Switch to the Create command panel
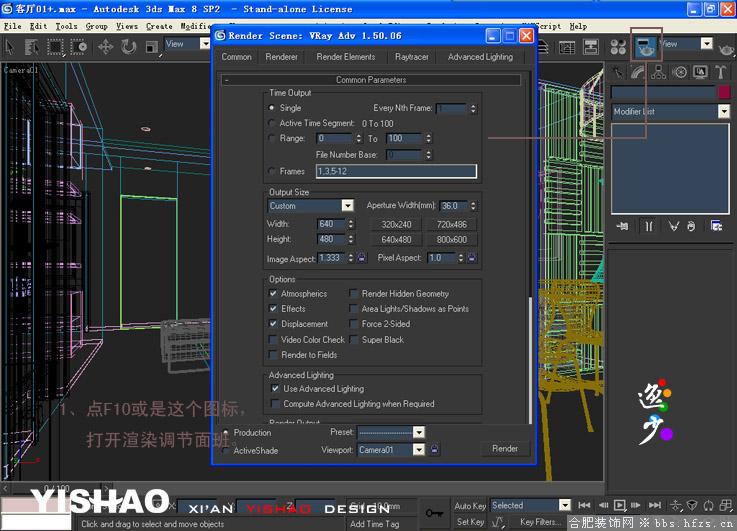Image resolution: width=737 pixels, height=531 pixels. (618, 72)
